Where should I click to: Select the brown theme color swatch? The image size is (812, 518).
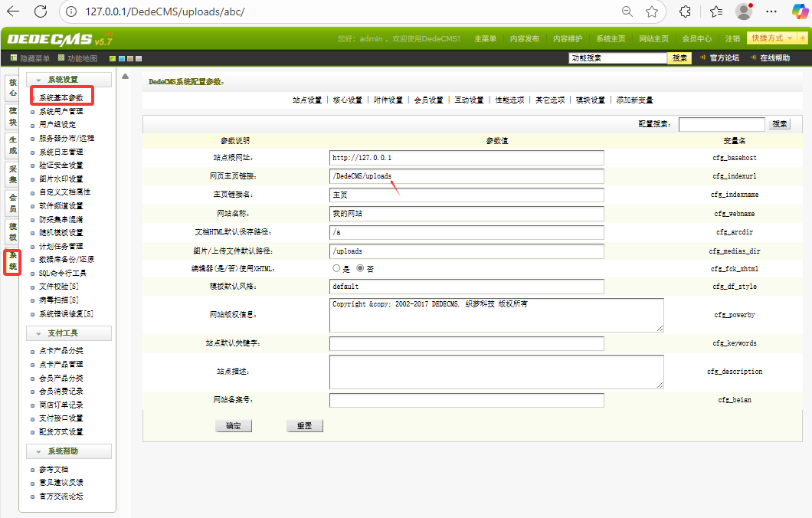(130, 58)
